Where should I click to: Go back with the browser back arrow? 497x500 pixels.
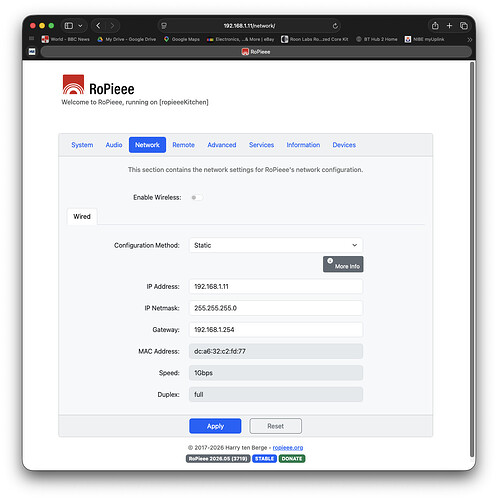pos(98,26)
